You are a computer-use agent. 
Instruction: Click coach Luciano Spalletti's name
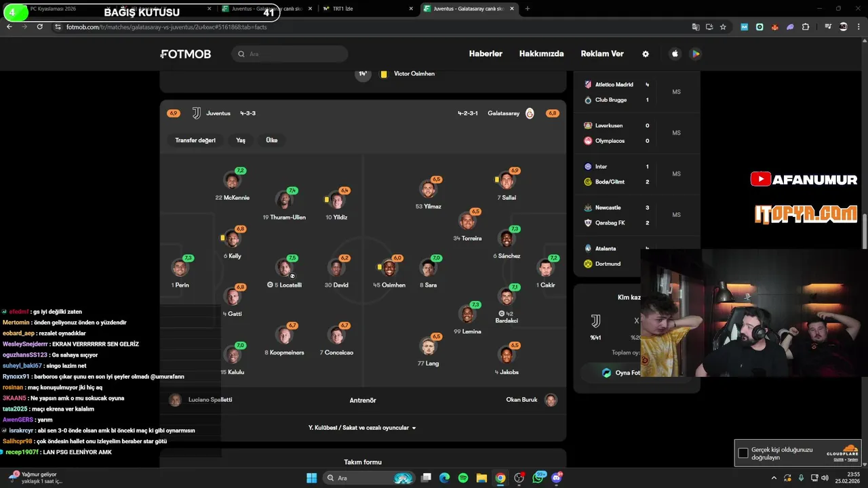pyautogui.click(x=210, y=400)
